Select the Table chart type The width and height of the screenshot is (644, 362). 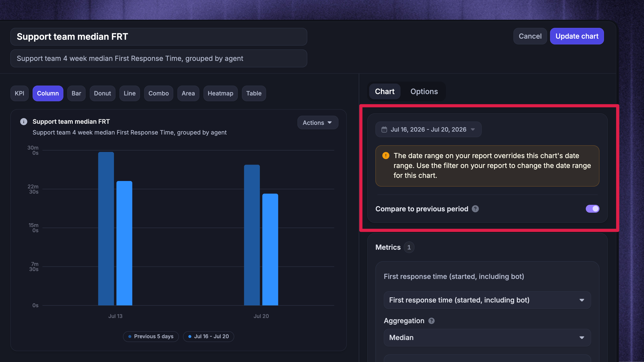[254, 93]
